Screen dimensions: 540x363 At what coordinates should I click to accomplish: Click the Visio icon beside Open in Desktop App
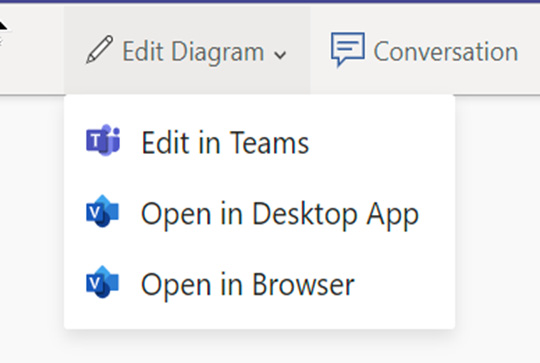tap(102, 211)
